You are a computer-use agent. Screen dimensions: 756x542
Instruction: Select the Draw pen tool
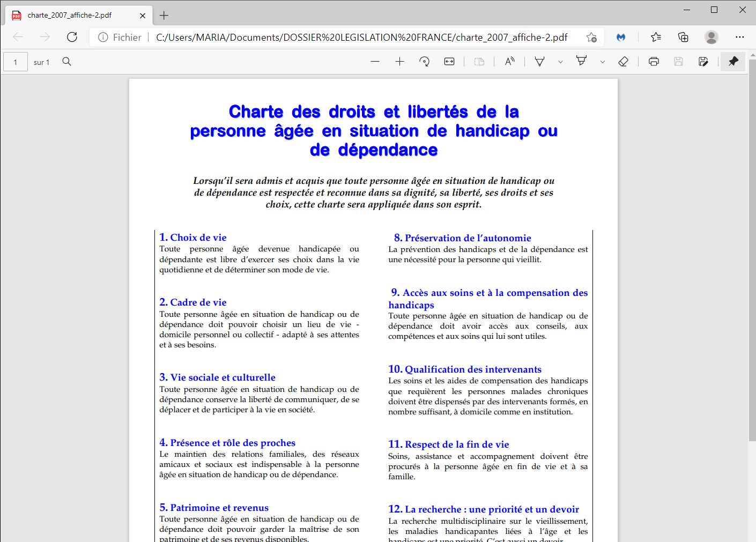[540, 62]
